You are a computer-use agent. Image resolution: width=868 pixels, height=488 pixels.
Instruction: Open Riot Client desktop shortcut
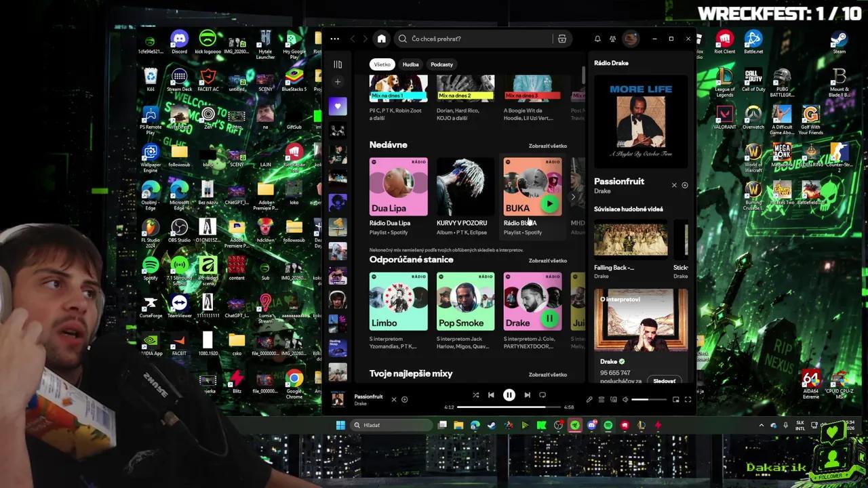pos(724,41)
